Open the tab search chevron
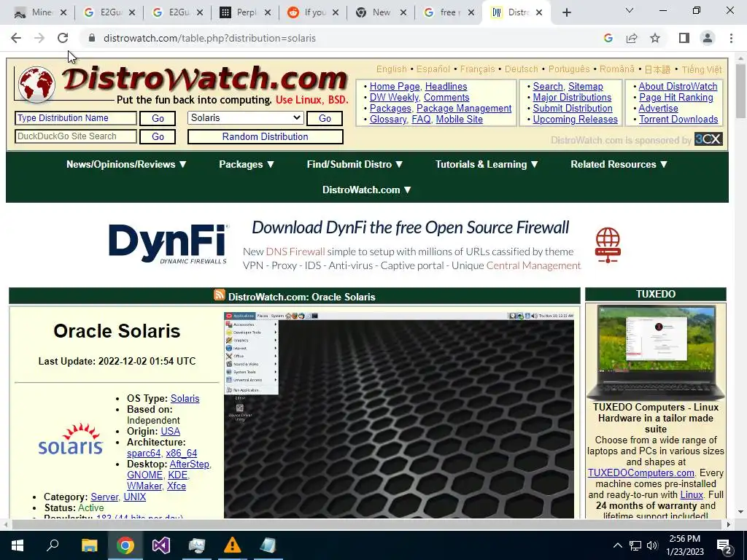Image resolution: width=747 pixels, height=560 pixels. pos(630,10)
